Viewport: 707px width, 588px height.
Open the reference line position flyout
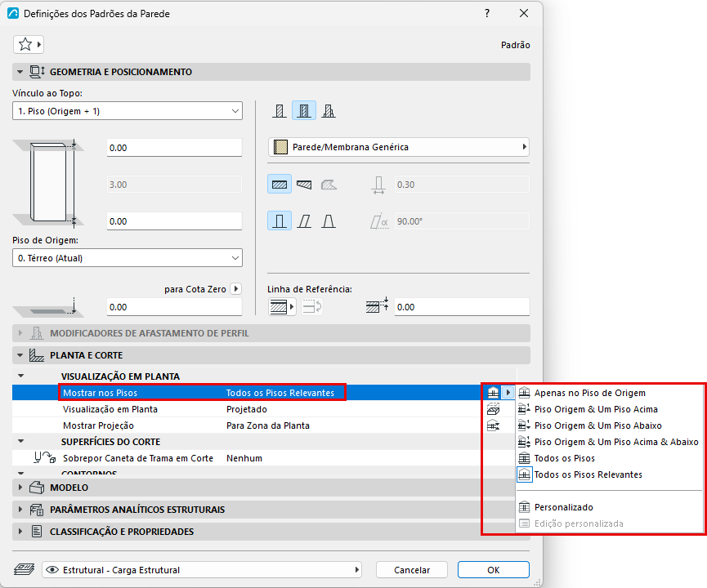282,307
